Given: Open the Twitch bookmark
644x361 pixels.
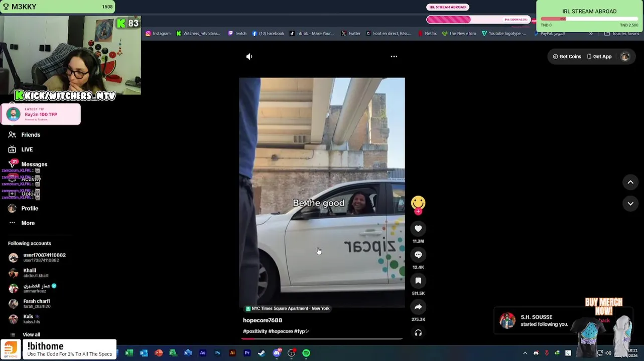Looking at the screenshot, I should tap(237, 34).
